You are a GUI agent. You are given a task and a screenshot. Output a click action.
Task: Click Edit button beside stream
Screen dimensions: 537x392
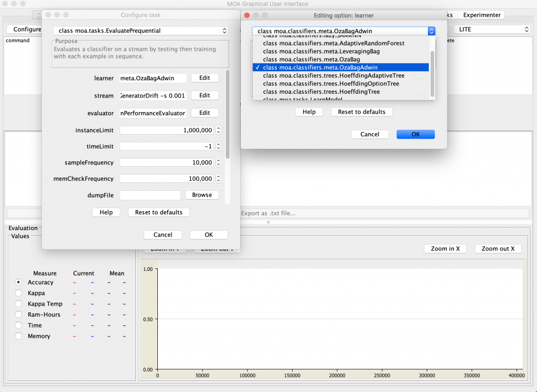205,95
